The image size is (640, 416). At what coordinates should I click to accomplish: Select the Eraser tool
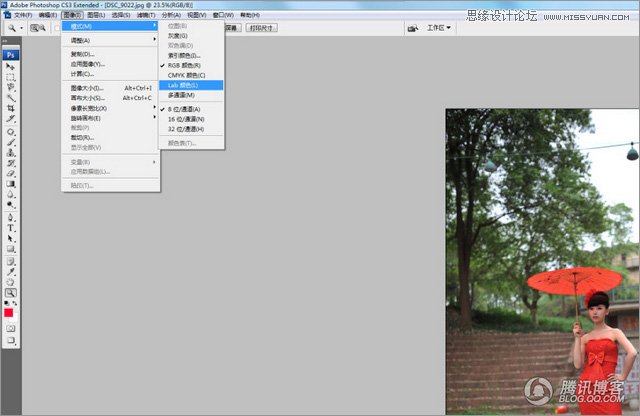(11, 174)
